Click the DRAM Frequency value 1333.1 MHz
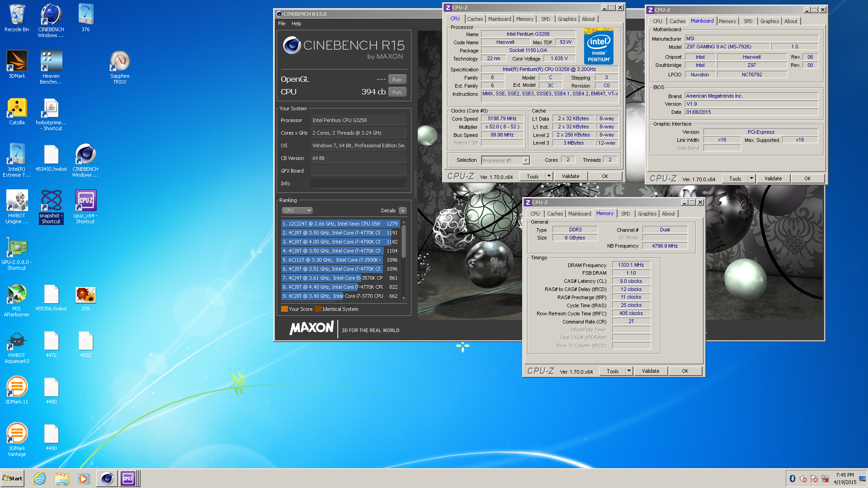Image resolution: width=868 pixels, height=488 pixels. [x=631, y=265]
